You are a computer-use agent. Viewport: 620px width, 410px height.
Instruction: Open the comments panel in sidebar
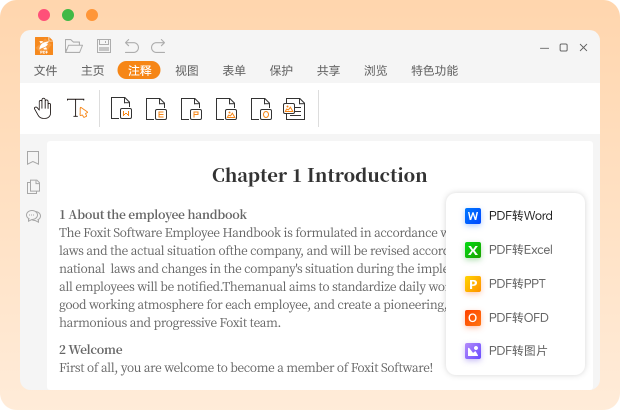33,216
